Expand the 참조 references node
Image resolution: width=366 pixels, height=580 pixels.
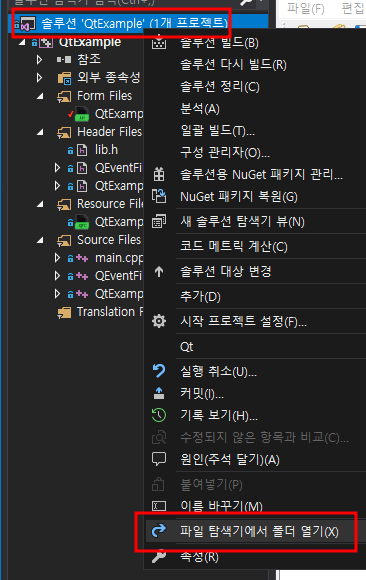point(40,60)
